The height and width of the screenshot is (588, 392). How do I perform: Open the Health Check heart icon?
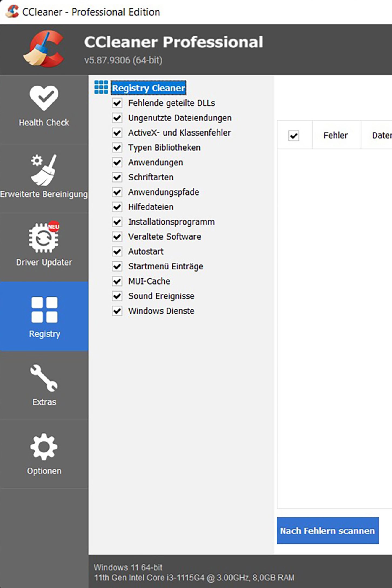(44, 98)
